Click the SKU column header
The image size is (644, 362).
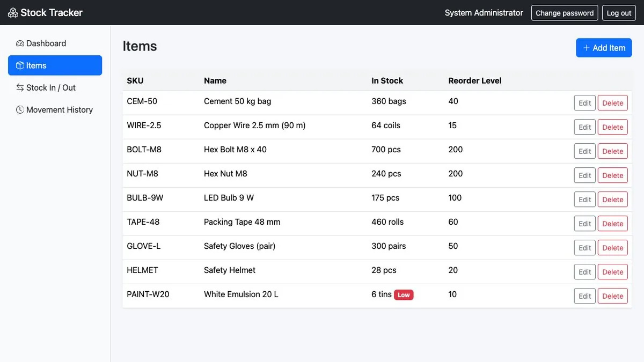135,80
